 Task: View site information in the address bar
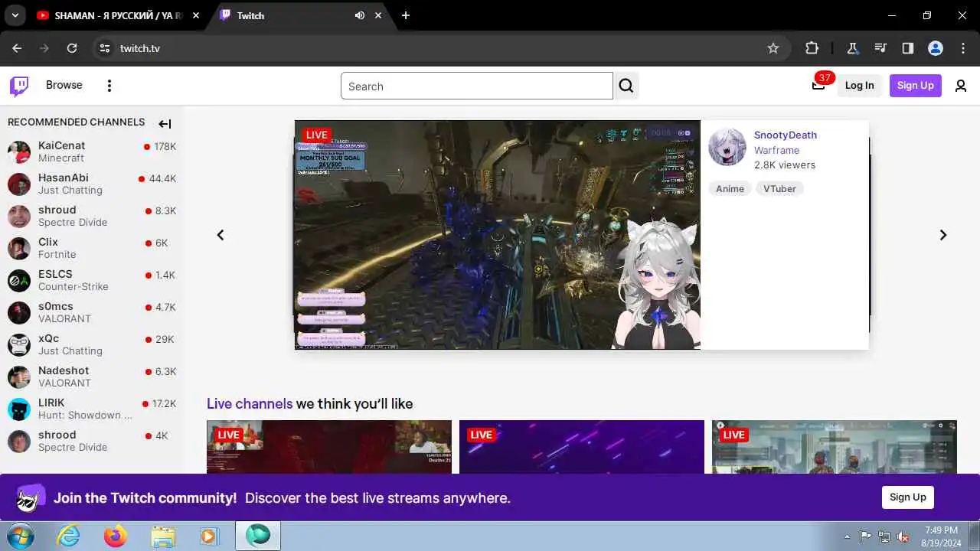click(105, 48)
